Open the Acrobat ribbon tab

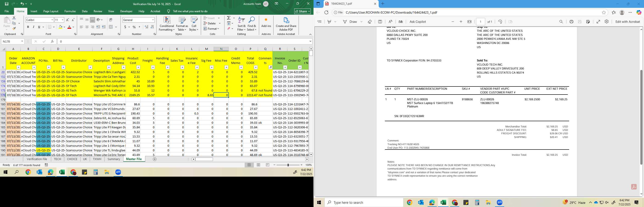(155, 11)
